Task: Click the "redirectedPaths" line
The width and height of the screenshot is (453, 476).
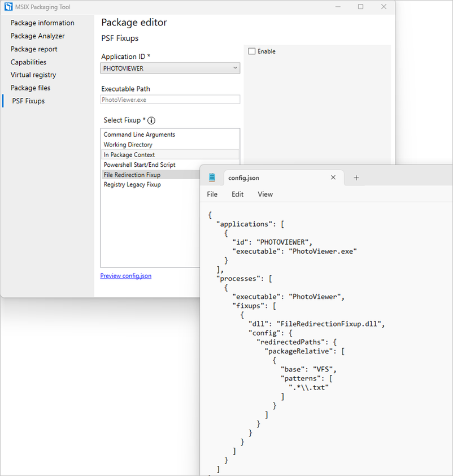Action: pos(297,342)
